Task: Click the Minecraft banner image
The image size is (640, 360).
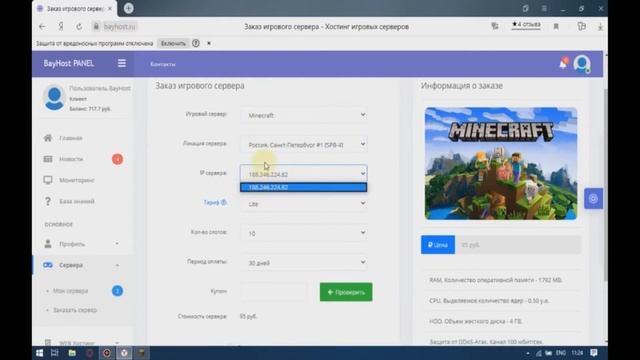Action: click(501, 164)
